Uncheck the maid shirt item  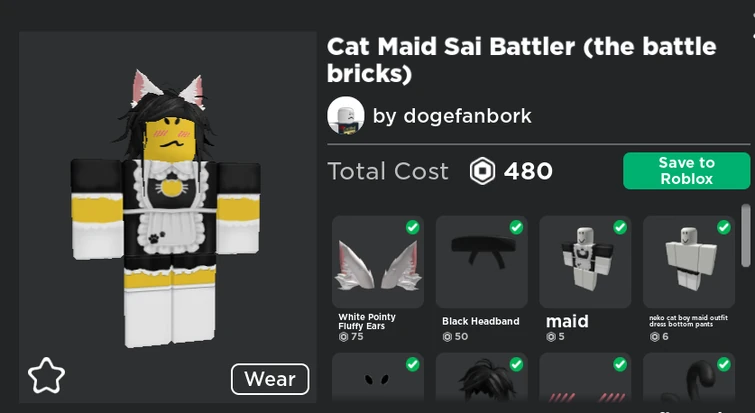coord(620,227)
